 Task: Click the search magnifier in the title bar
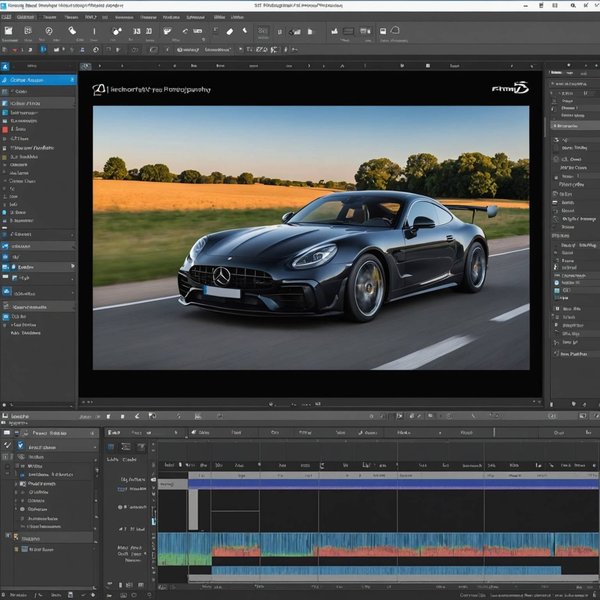coord(573,5)
